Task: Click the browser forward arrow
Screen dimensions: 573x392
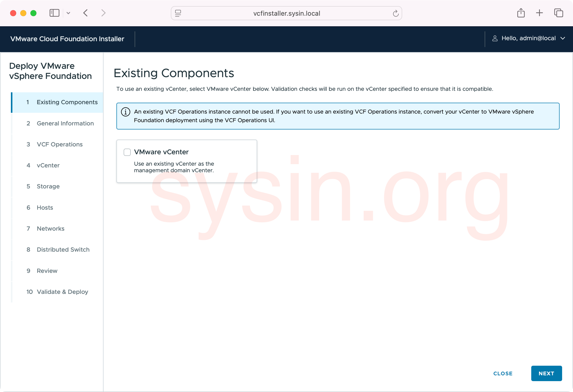Action: (x=103, y=13)
